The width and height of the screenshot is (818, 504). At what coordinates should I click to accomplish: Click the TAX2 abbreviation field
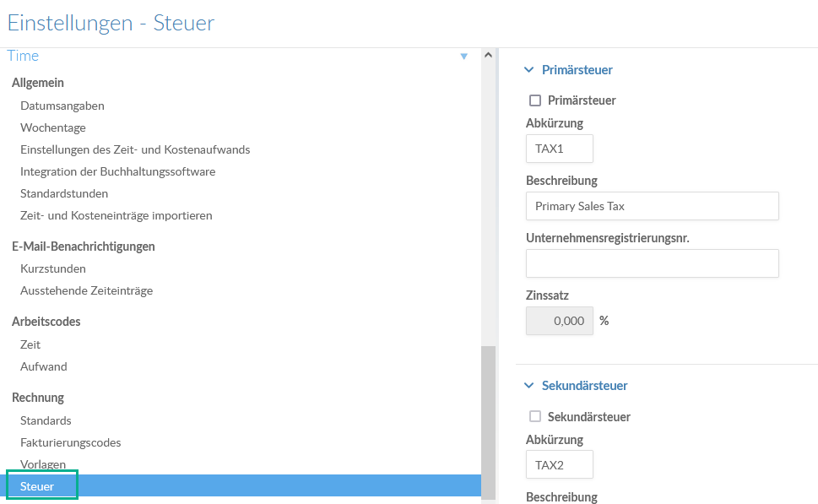pyautogui.click(x=559, y=465)
